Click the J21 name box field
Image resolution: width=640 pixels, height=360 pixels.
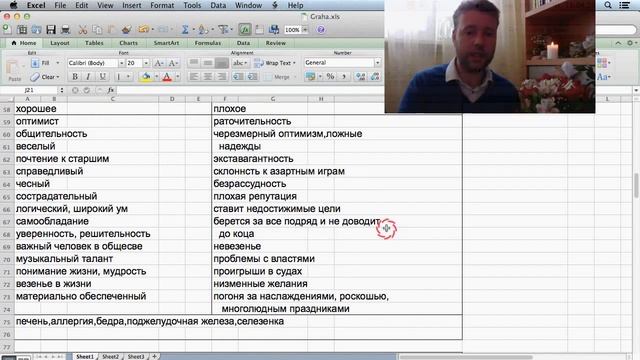click(29, 90)
